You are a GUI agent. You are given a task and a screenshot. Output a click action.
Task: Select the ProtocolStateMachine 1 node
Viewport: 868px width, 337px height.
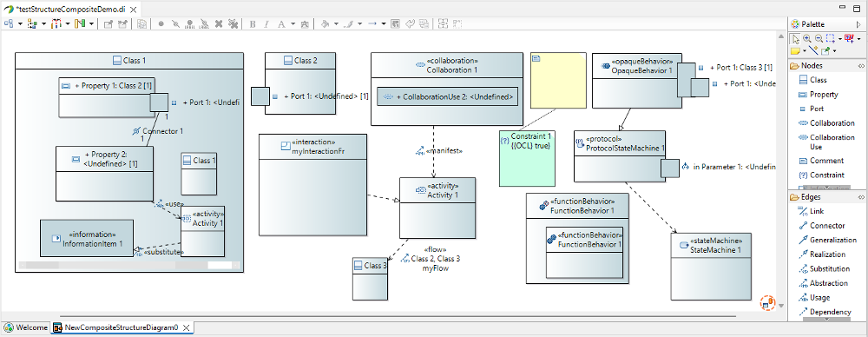(x=619, y=156)
